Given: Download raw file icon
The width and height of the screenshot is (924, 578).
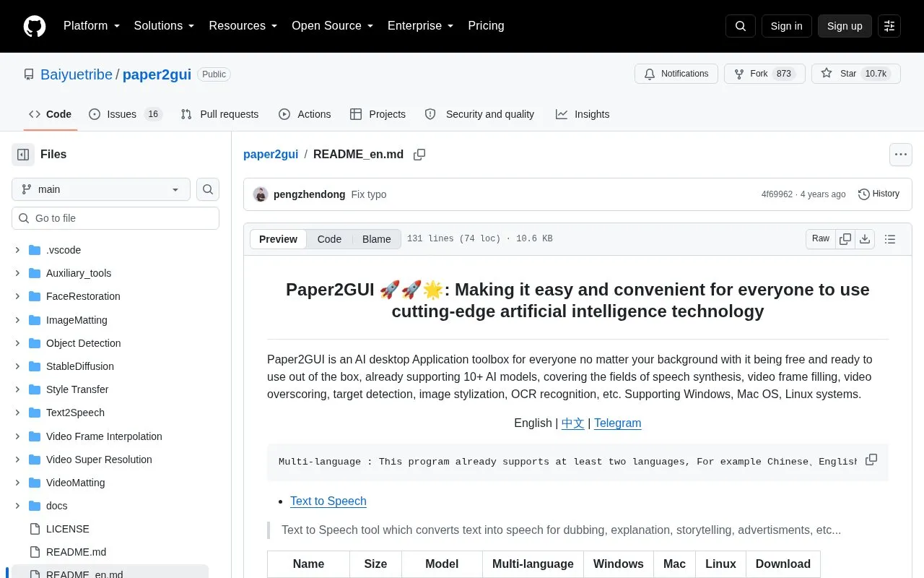Looking at the screenshot, I should [865, 239].
